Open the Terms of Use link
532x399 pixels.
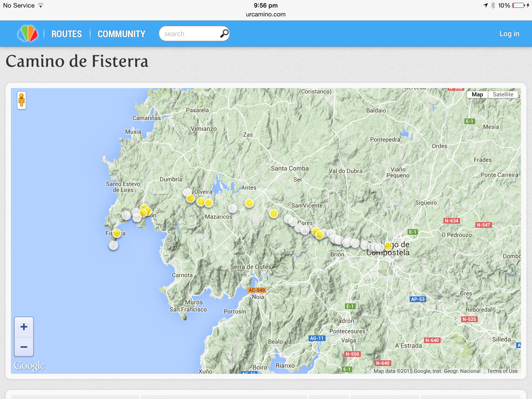pyautogui.click(x=502, y=371)
